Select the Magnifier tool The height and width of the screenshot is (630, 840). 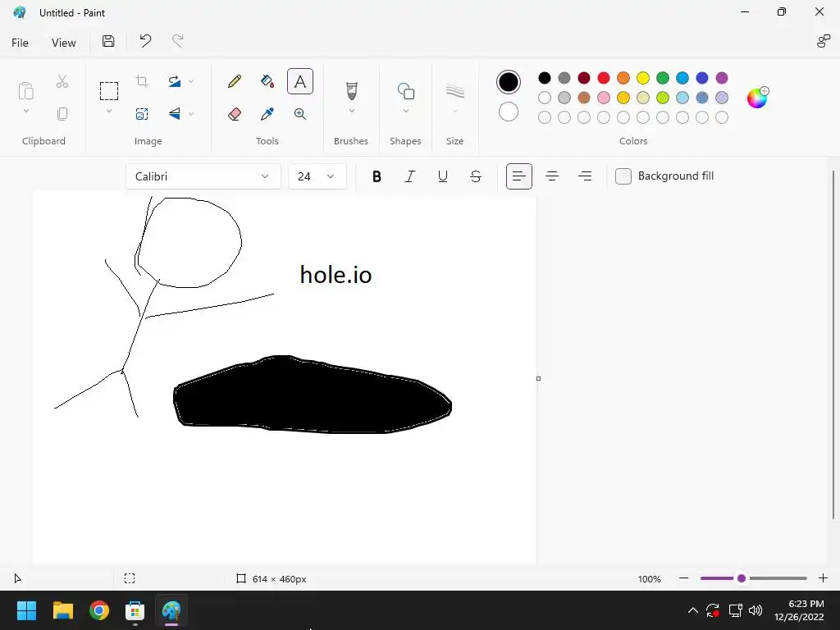(x=300, y=113)
